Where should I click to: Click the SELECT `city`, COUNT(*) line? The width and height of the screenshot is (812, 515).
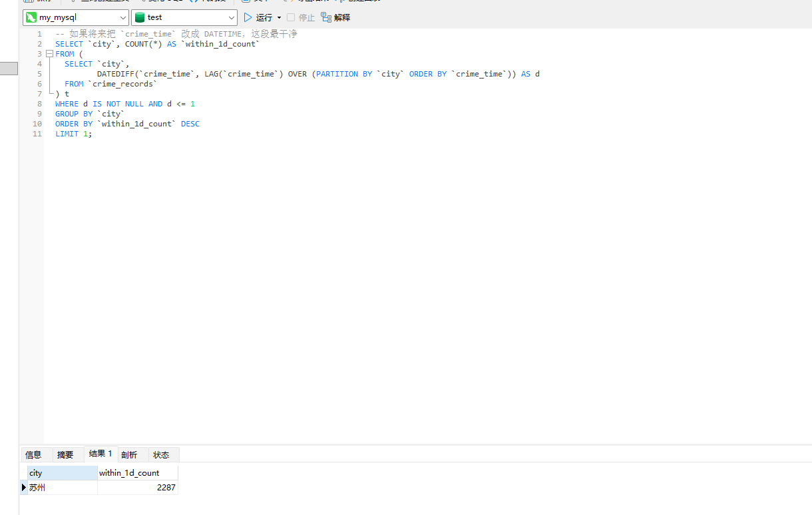[158, 44]
